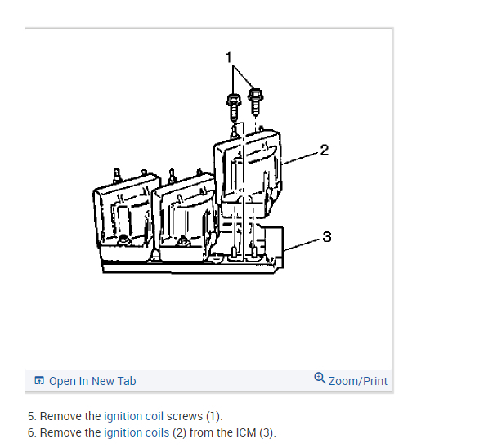Select the Zoom/Print text link

tap(358, 381)
